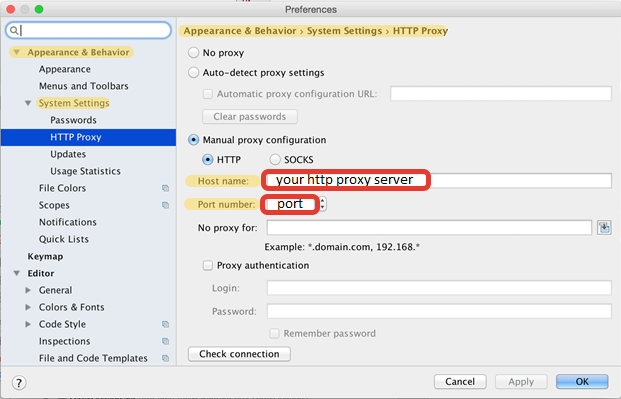Image resolution: width=621 pixels, height=399 pixels.
Task: Click the Host name input field
Action: (438, 181)
